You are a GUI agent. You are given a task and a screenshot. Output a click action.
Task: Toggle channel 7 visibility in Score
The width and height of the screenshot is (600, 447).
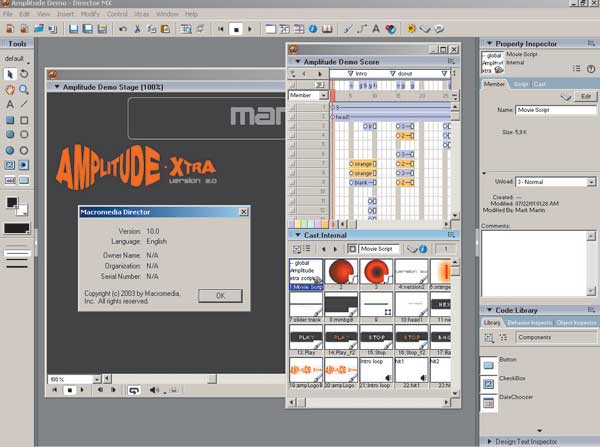click(293, 163)
